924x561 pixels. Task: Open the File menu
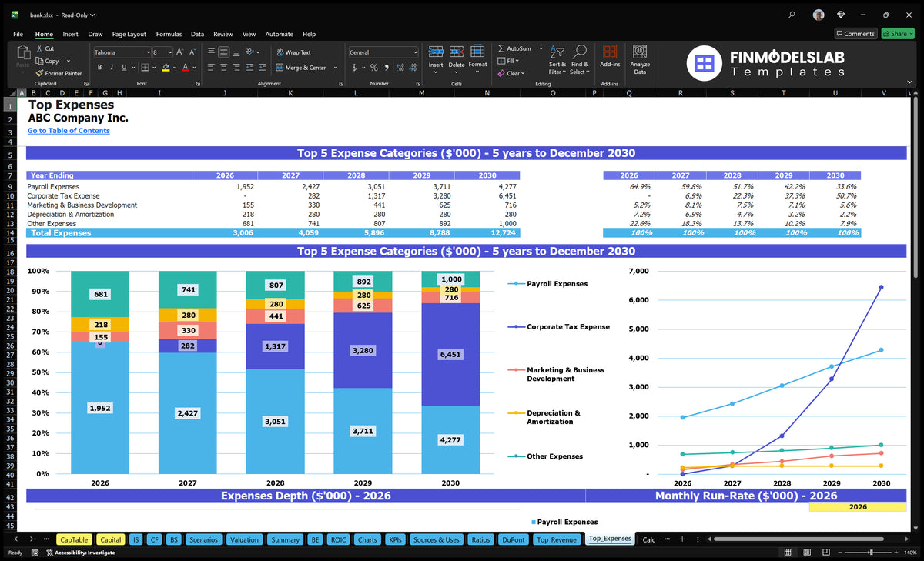[x=18, y=34]
